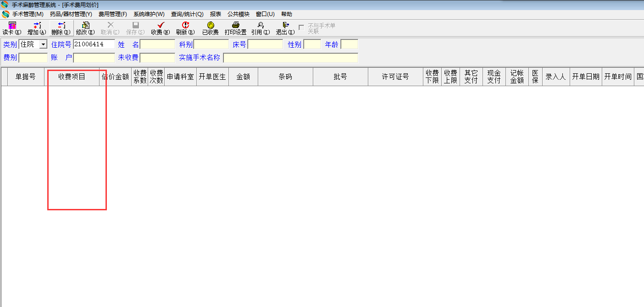The image size is (644, 307).
Task: Click the 收费下限 column header
Action: pos(432,77)
